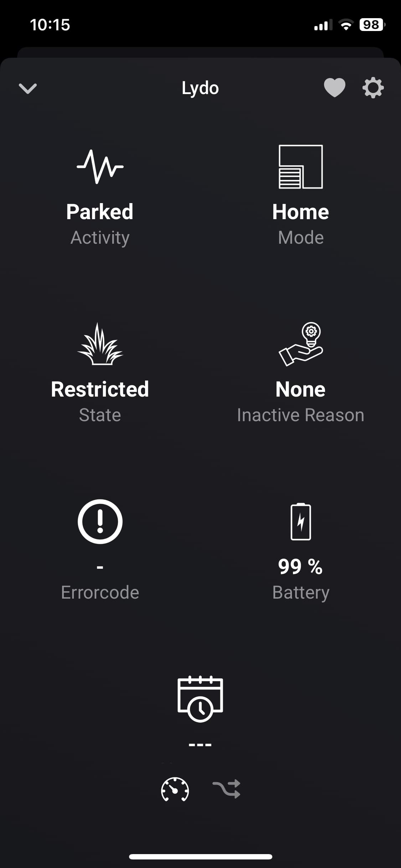The height and width of the screenshot is (868, 401).
Task: Tap the calendar clock schedule icon
Action: [x=200, y=698]
